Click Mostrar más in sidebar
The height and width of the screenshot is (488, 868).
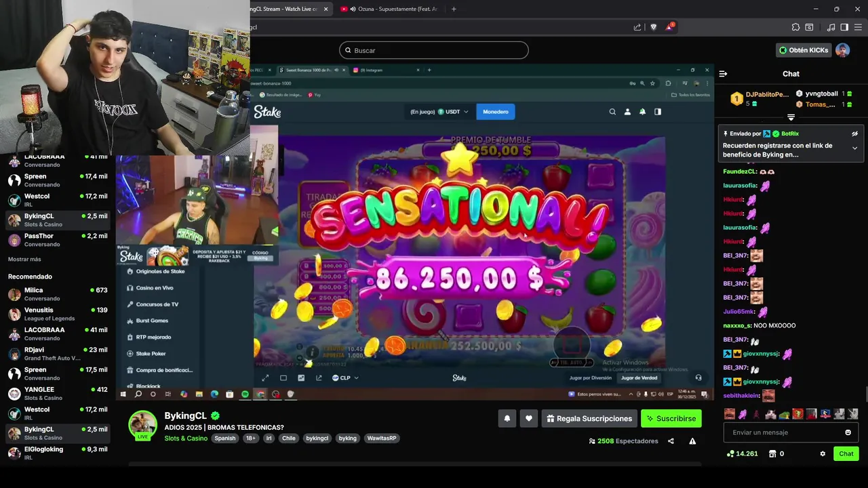coord(24,259)
